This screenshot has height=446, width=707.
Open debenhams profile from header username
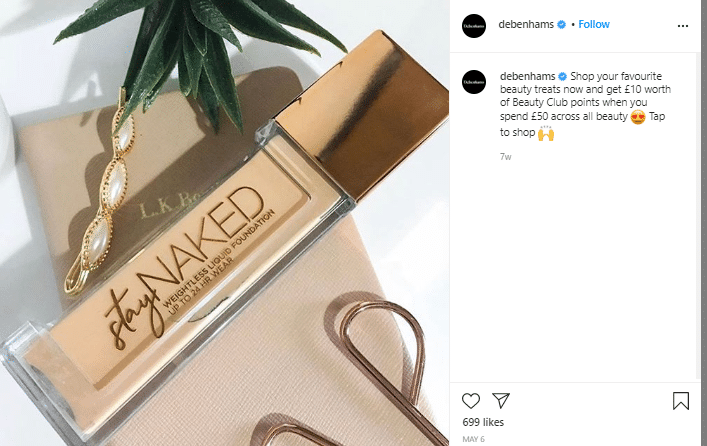pyautogui.click(x=526, y=24)
